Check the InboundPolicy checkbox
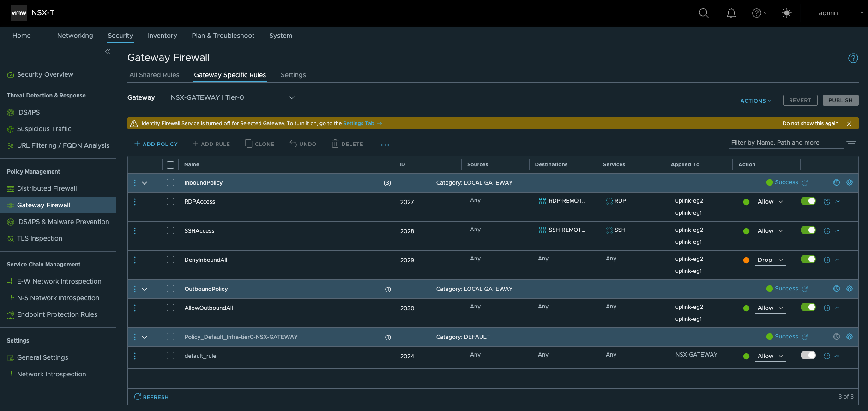 pyautogui.click(x=170, y=183)
